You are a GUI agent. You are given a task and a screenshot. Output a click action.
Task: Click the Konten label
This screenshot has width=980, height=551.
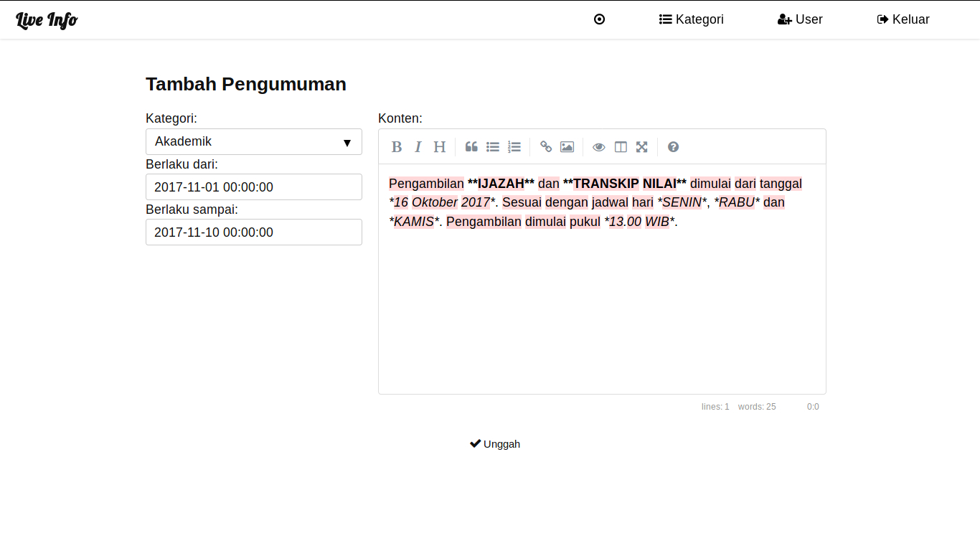[400, 118]
